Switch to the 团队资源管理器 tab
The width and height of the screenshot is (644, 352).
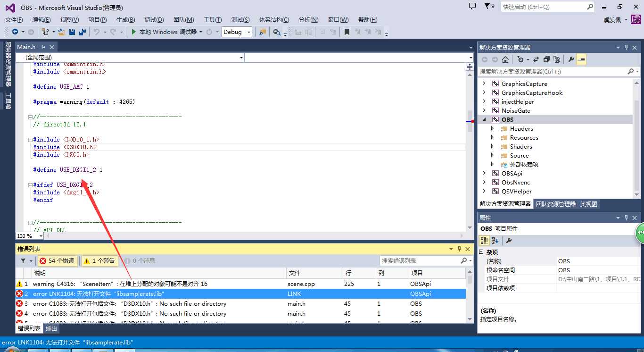[x=556, y=204]
